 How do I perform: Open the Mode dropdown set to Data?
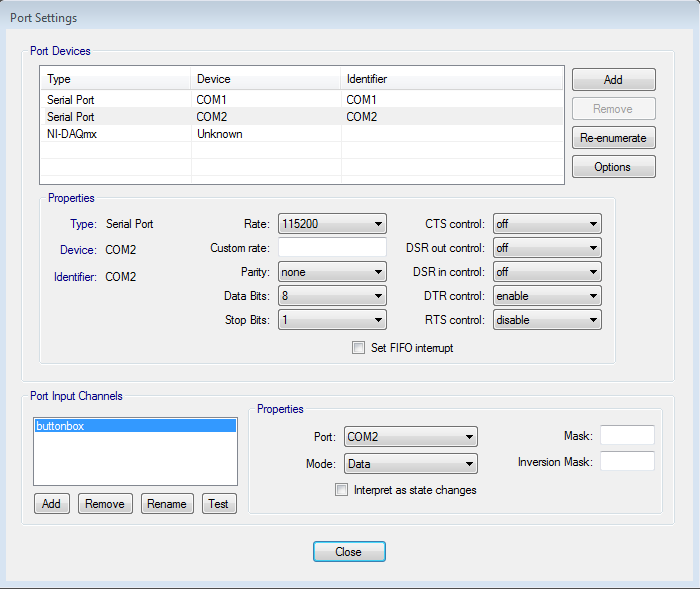tap(410, 464)
